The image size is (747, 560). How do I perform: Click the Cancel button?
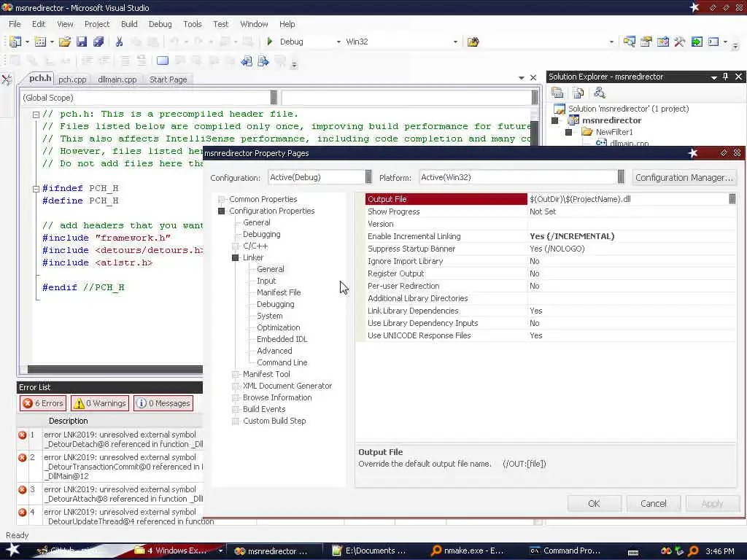coord(653,503)
